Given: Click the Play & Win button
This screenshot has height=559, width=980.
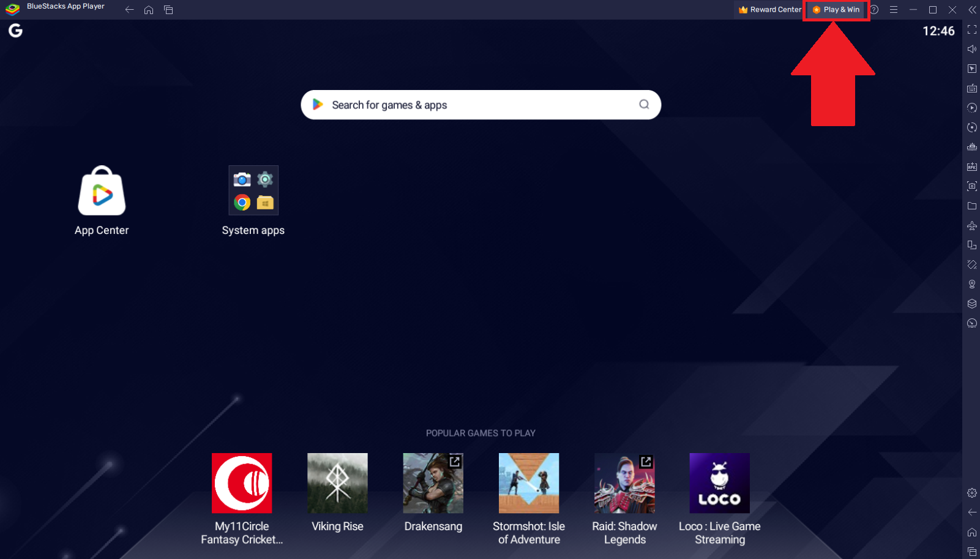Looking at the screenshot, I should (x=836, y=10).
